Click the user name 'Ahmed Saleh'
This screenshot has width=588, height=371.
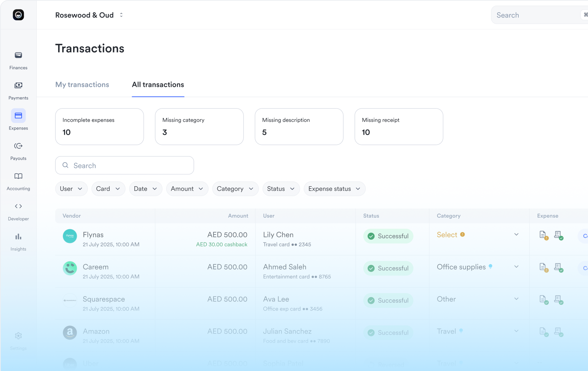point(285,267)
